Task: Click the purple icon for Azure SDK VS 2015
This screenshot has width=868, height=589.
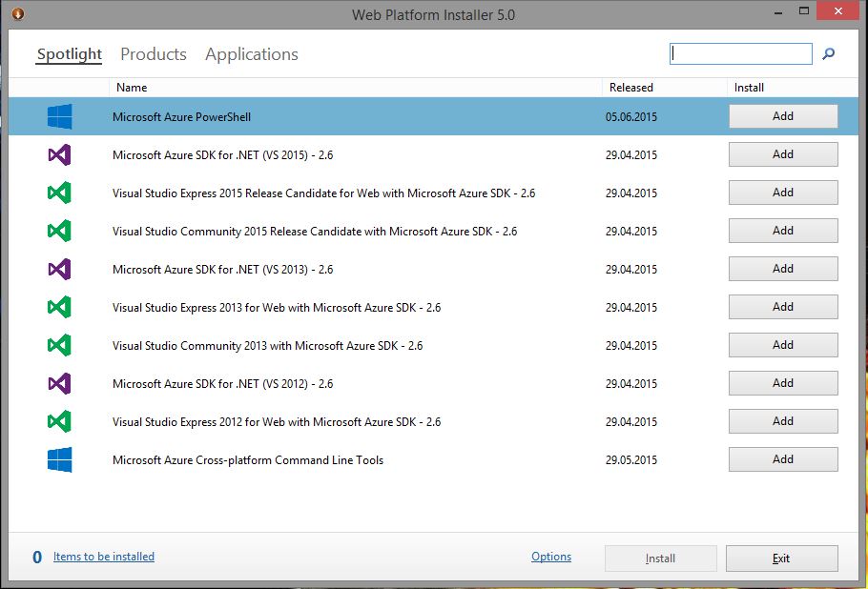Action: click(60, 154)
